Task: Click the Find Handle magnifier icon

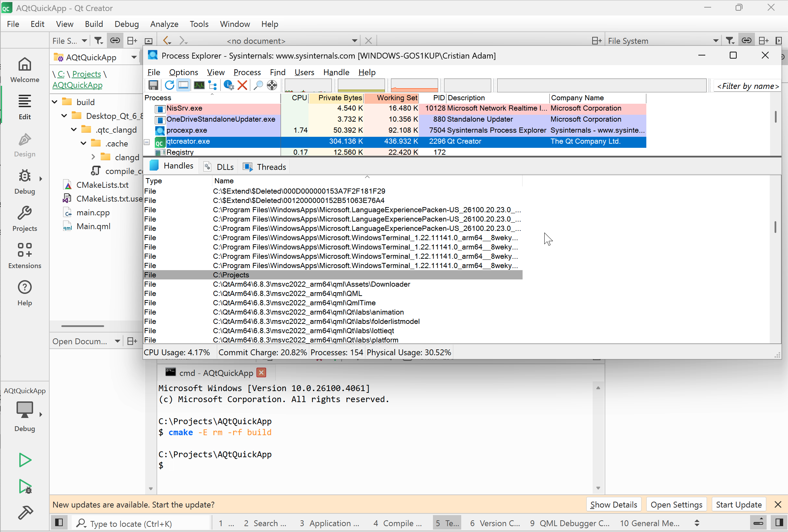Action: point(258,85)
